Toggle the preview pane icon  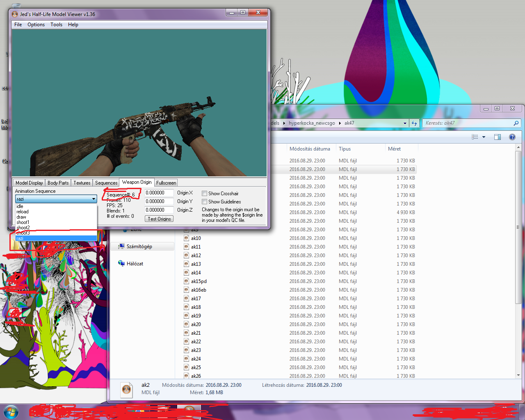pos(498,137)
